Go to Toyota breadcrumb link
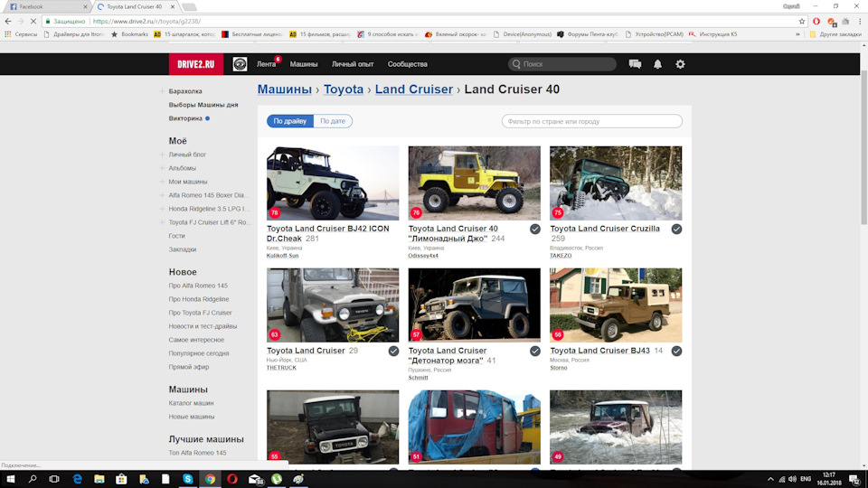Screen dimensions: 868x488 (344, 89)
